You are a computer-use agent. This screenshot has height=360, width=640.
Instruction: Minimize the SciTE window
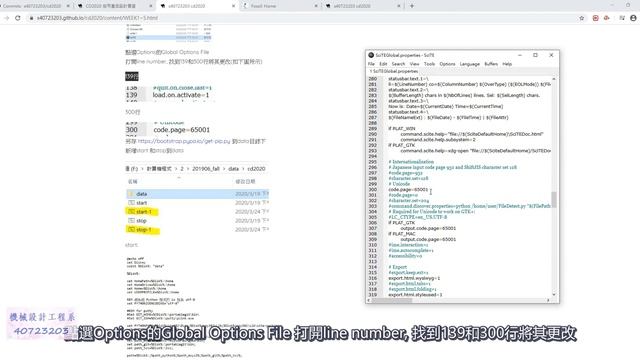(x=520, y=55)
